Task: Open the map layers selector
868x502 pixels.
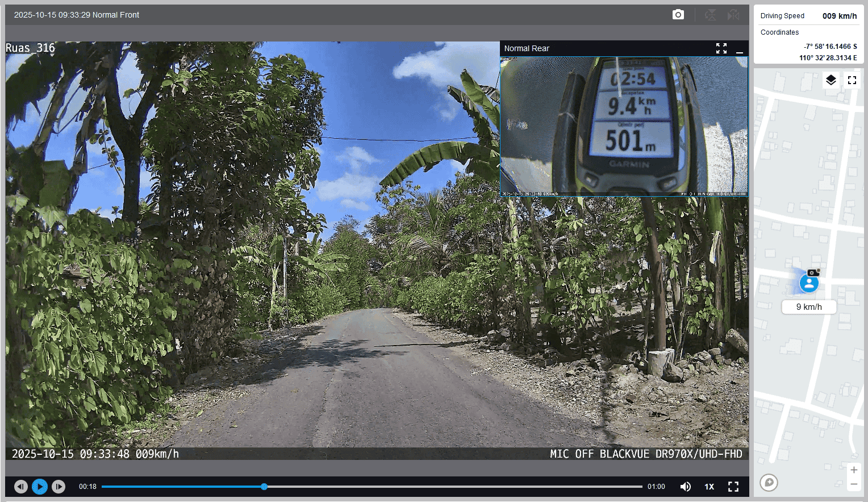Action: pyautogui.click(x=831, y=80)
